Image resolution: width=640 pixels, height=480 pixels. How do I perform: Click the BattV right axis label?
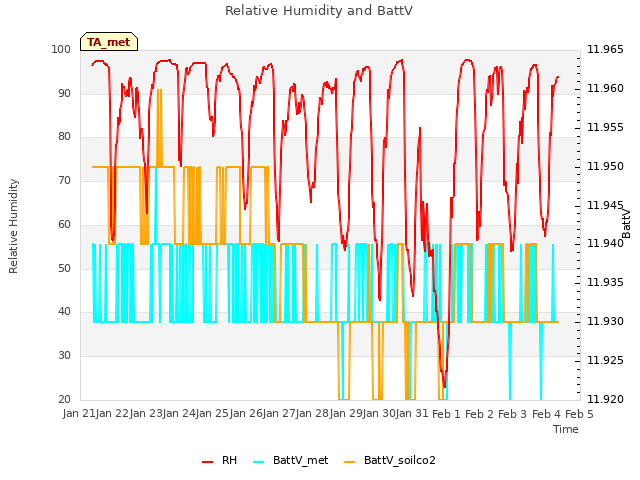[626, 224]
